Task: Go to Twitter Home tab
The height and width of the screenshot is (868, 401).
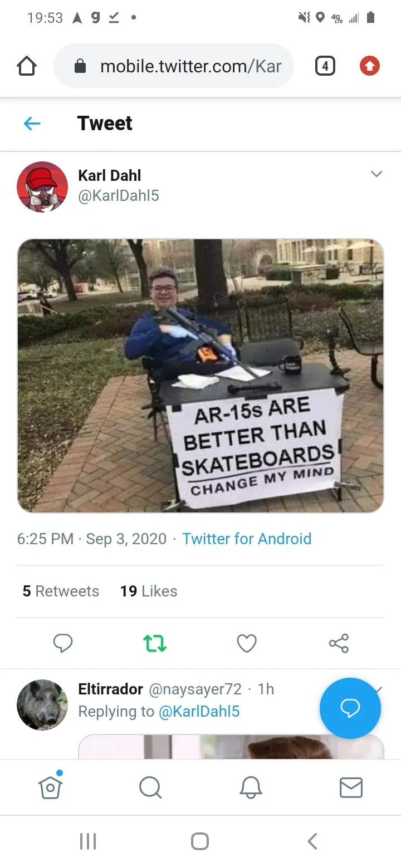Action: pyautogui.click(x=50, y=787)
